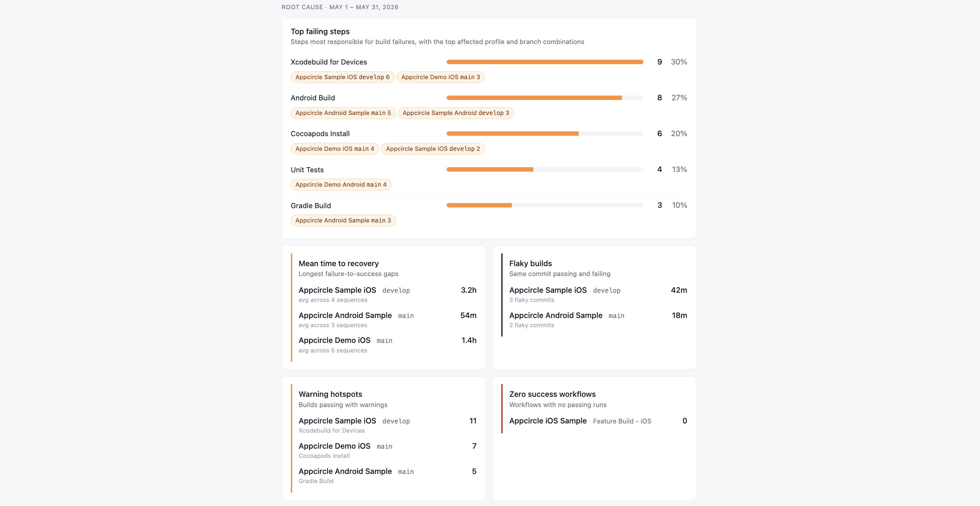Click the Appcircle Sample Android develop 3 chip

point(456,113)
